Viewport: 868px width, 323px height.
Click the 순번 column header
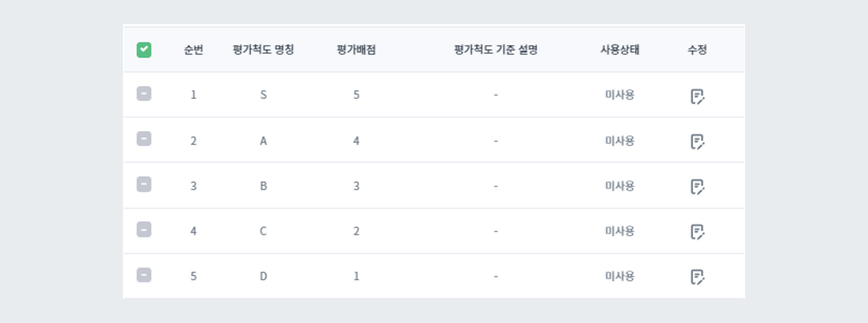click(193, 49)
